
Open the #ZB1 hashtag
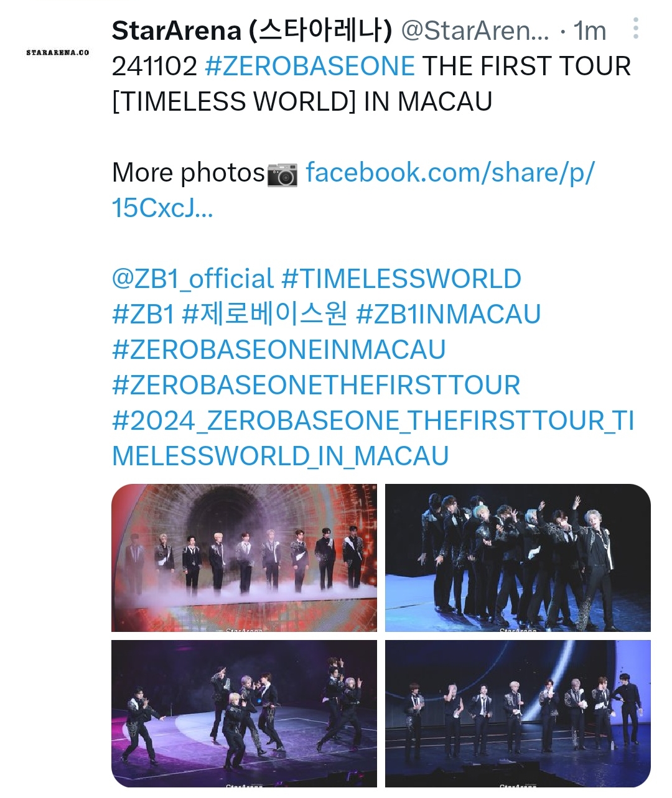pyautogui.click(x=144, y=314)
